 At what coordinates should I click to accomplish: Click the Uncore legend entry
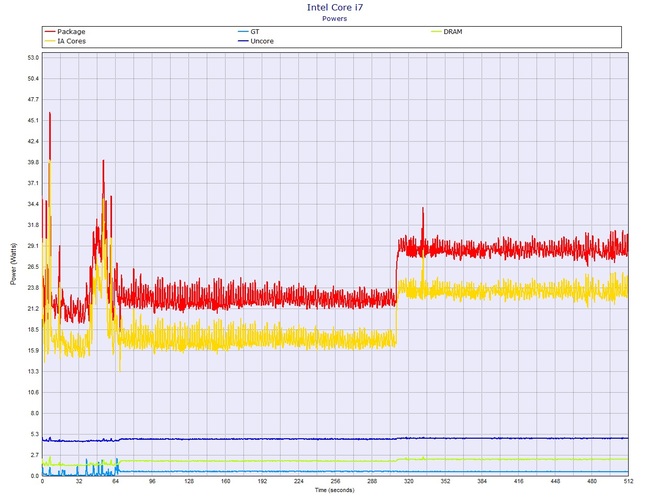[256, 41]
